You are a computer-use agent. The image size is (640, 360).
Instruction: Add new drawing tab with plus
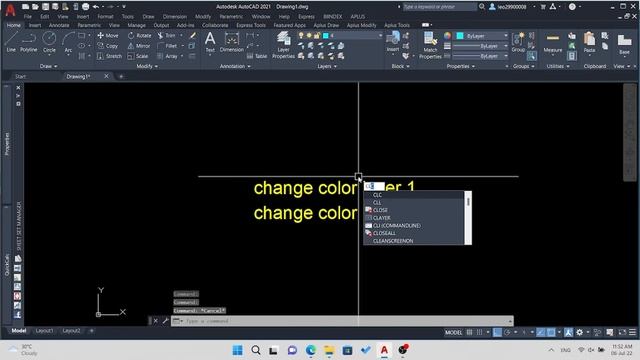click(x=121, y=76)
